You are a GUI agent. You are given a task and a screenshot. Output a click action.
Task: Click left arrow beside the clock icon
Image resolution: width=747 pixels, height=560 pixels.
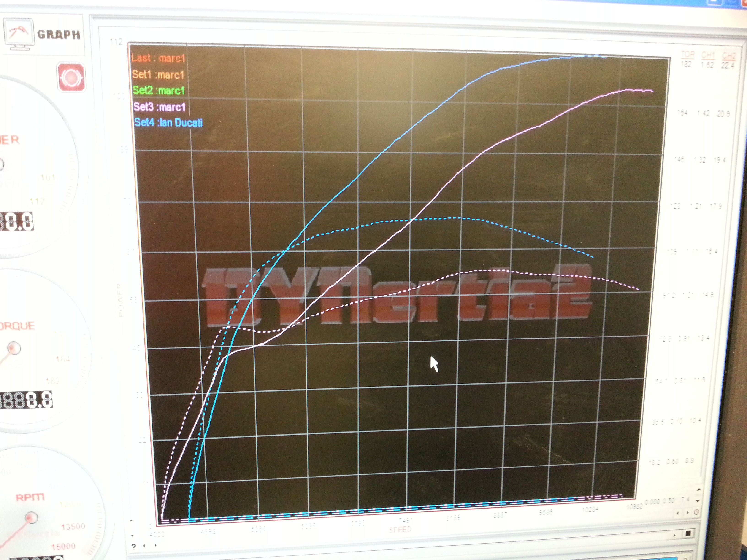[x=678, y=513]
